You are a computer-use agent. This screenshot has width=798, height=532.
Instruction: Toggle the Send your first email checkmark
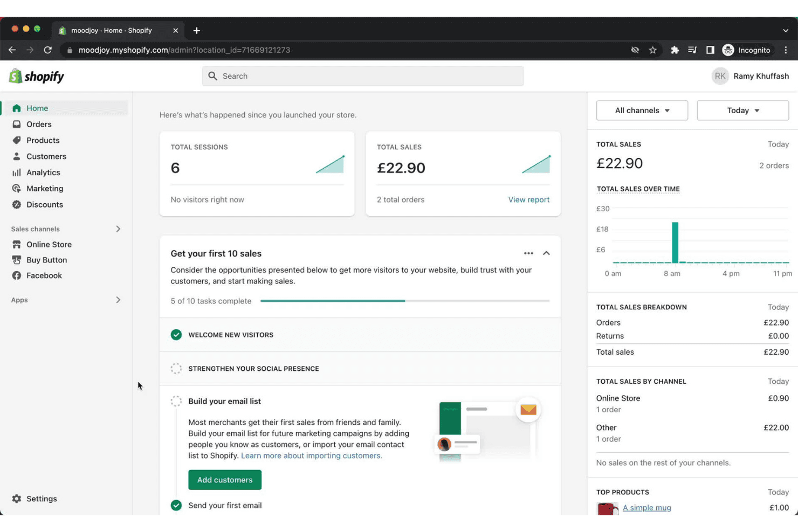coord(176,505)
